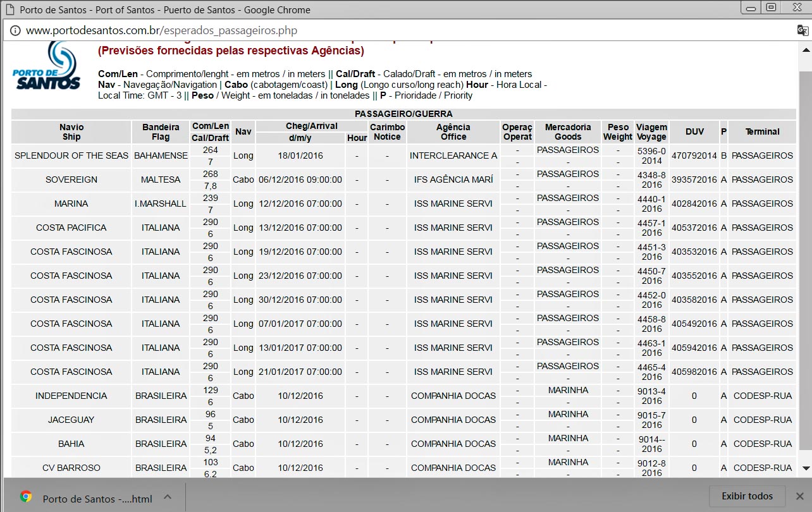This screenshot has width=812, height=512.
Task: Click the 'INTERCLEARANCE A' agency cell
Action: tap(453, 155)
